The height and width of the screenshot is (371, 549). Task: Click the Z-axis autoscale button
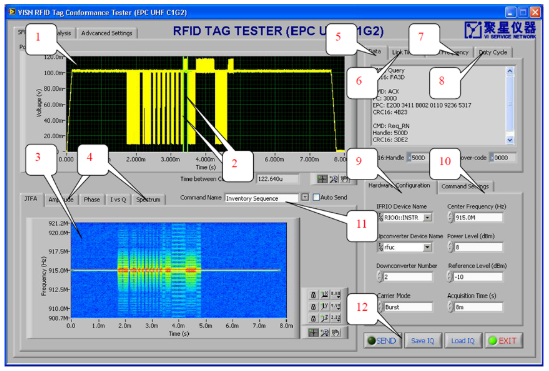pyautogui.click(x=325, y=318)
